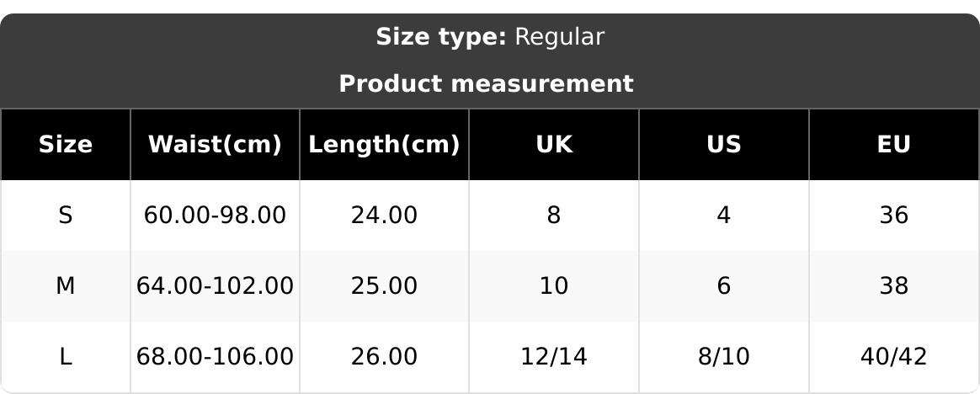This screenshot has width=980, height=394.
Task: Select EU size 40/42 cell
Action: coord(893,357)
